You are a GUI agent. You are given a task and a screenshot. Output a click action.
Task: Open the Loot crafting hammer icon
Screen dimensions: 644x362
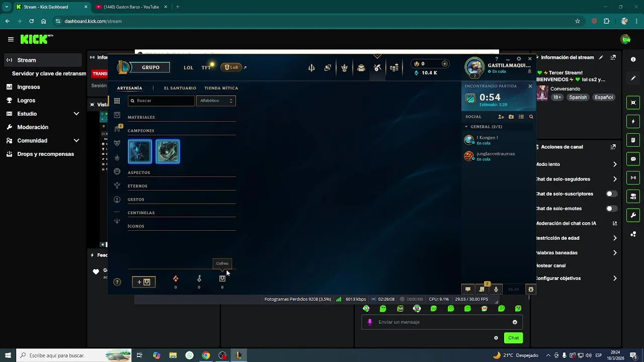point(377,68)
